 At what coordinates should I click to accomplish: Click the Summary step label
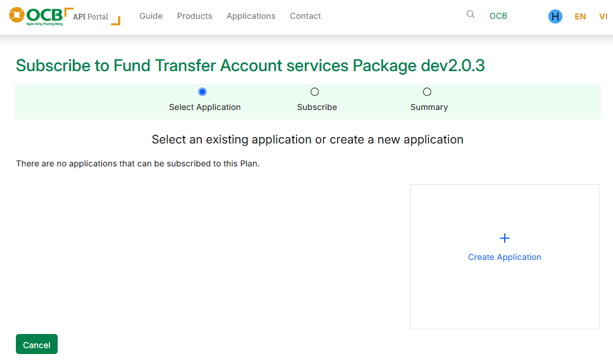(429, 107)
